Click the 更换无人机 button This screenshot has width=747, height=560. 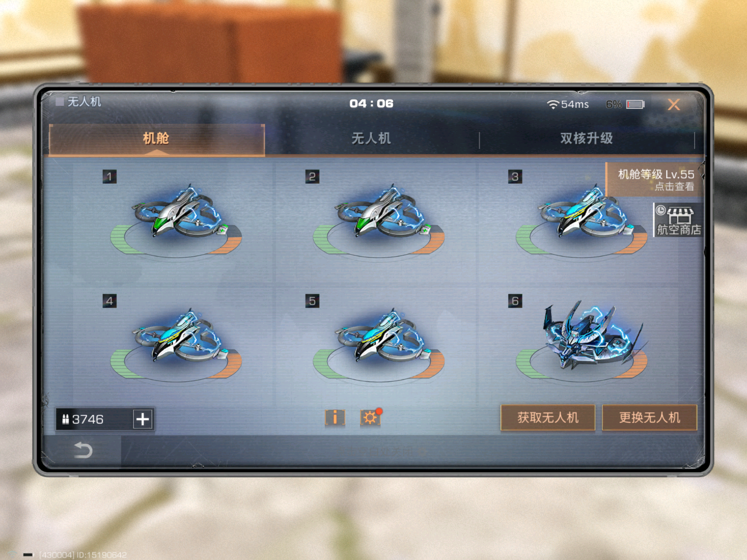(x=649, y=417)
